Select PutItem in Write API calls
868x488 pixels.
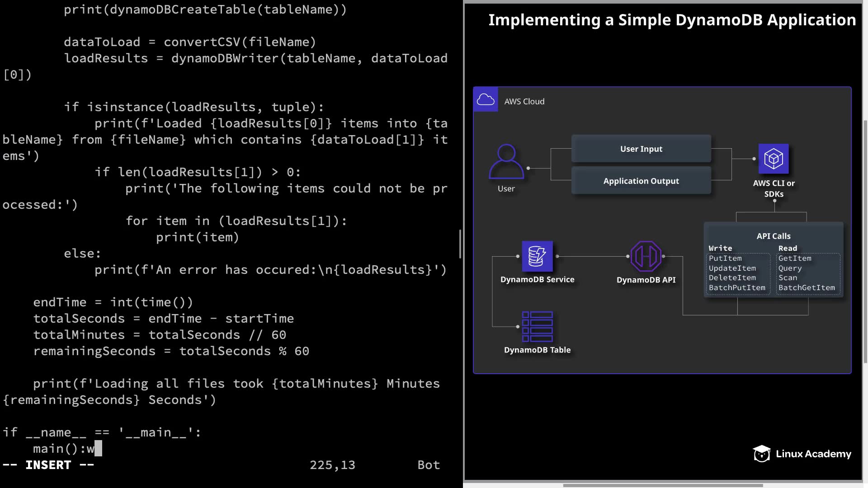click(x=725, y=258)
